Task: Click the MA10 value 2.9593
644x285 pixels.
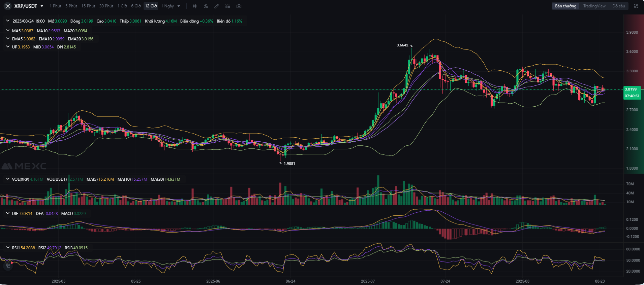Action: (x=54, y=31)
